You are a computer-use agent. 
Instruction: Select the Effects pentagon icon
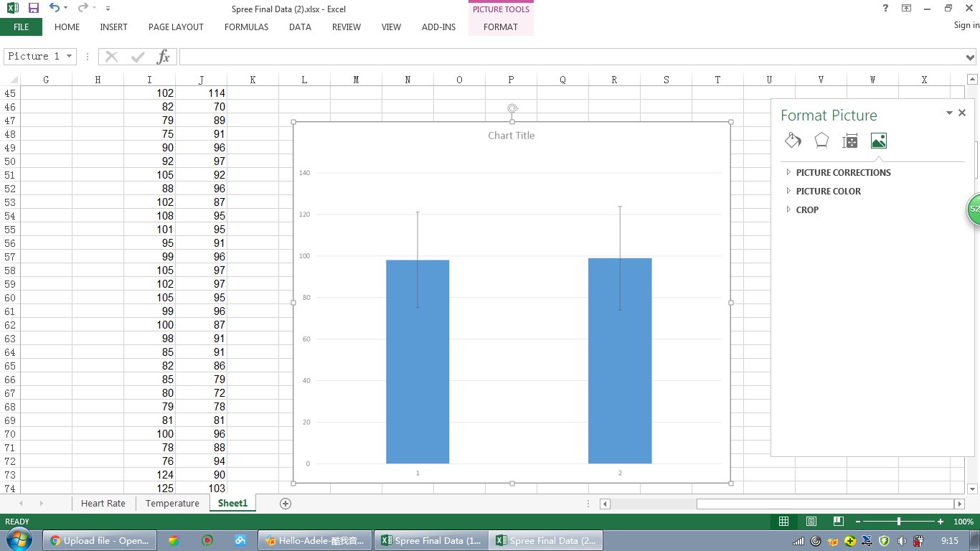[821, 141]
